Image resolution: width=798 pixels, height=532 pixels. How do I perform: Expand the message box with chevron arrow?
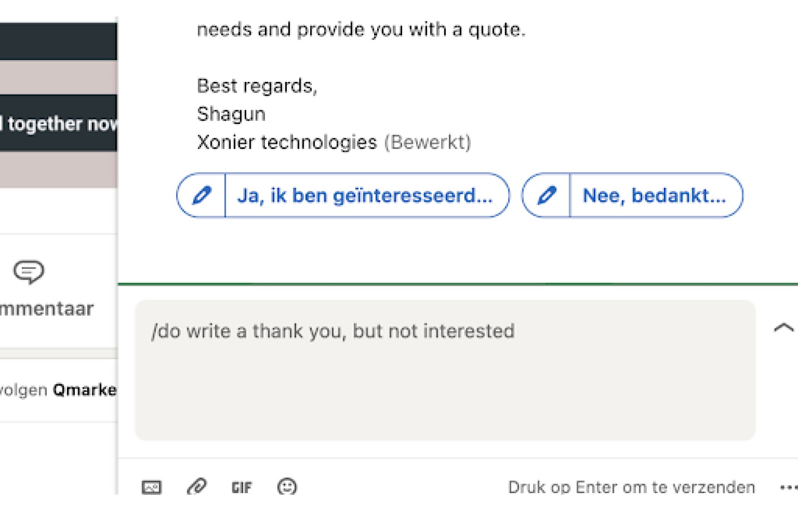(784, 328)
